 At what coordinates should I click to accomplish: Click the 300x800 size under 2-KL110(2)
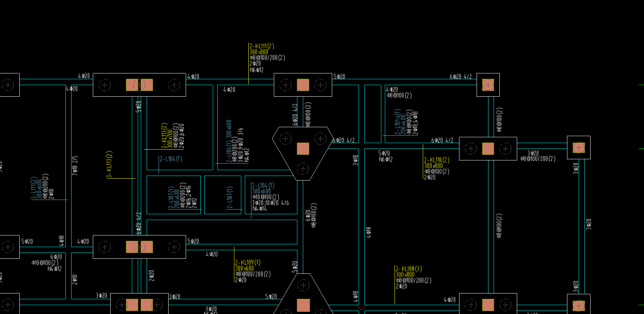[433, 166]
